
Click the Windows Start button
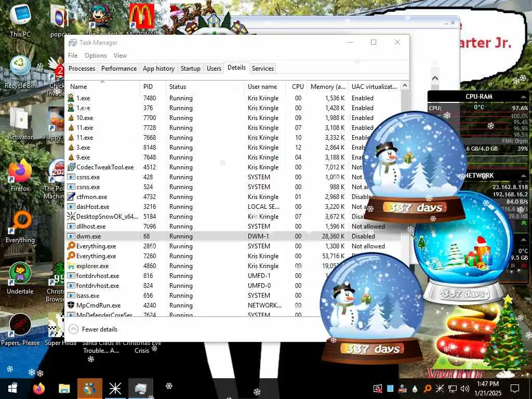click(x=12, y=388)
